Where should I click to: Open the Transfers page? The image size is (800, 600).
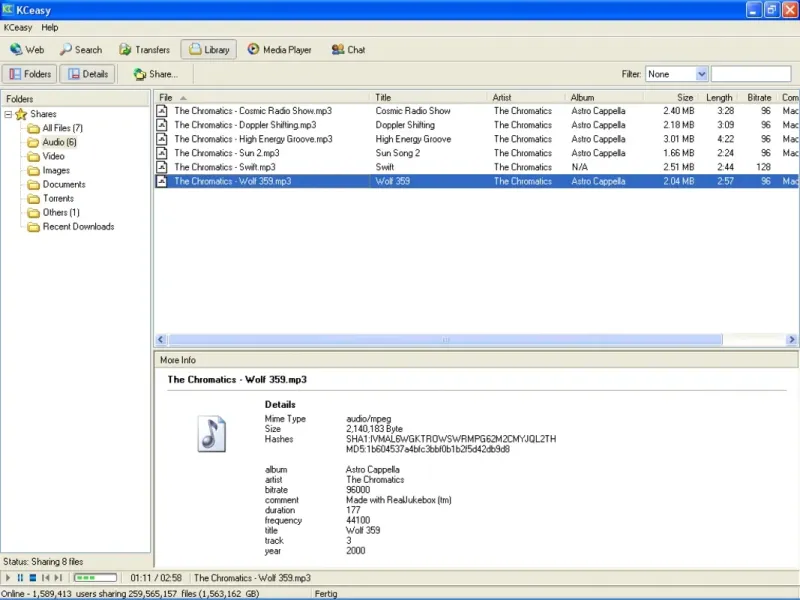coord(144,50)
